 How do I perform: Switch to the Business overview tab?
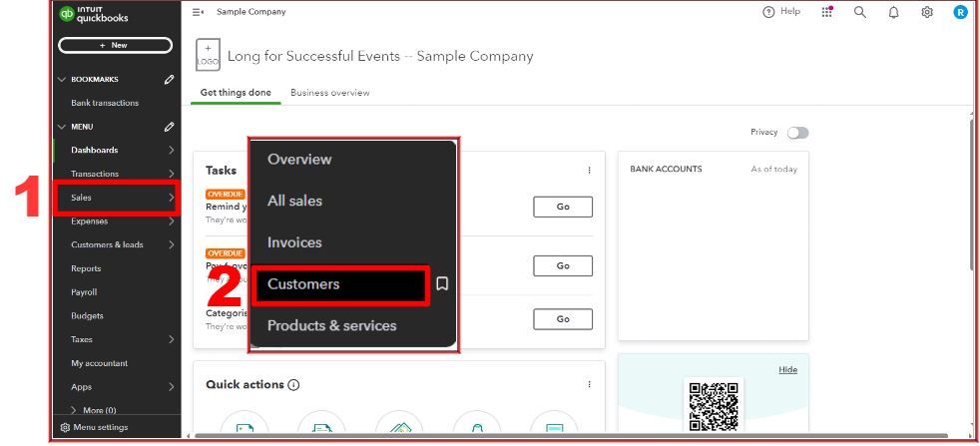330,93
